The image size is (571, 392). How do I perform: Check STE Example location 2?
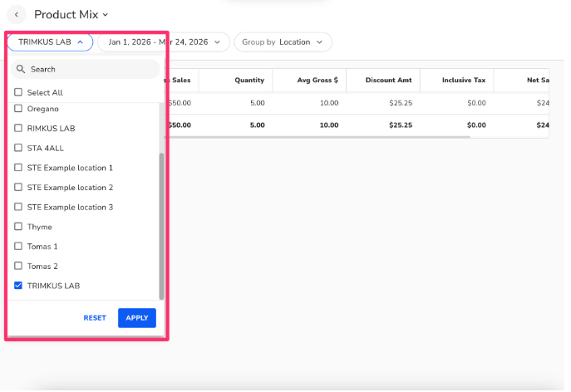(x=18, y=187)
